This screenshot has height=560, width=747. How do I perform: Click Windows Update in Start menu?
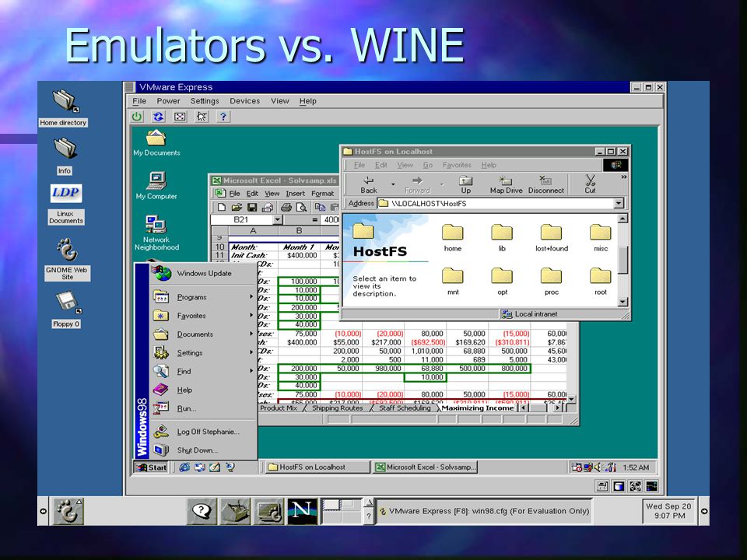(205, 273)
